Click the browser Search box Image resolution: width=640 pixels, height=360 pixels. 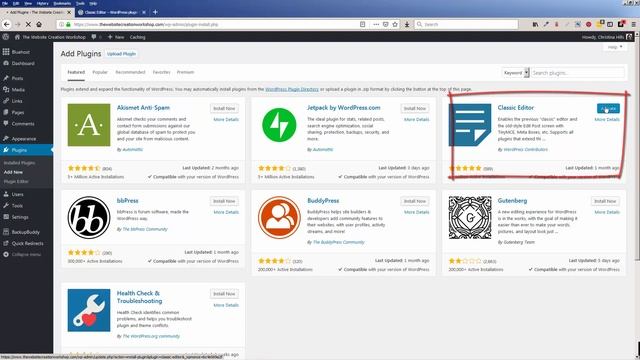click(466, 24)
